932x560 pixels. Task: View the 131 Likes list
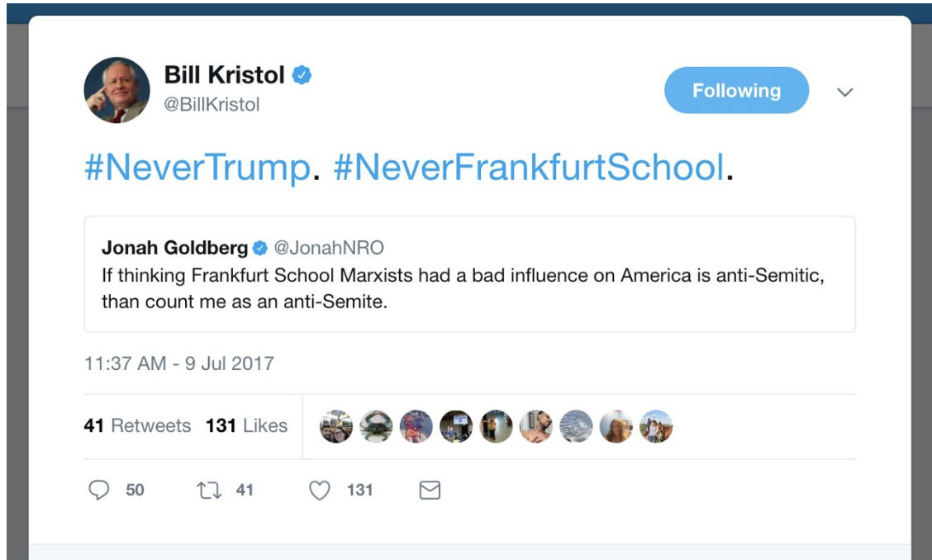(x=247, y=425)
